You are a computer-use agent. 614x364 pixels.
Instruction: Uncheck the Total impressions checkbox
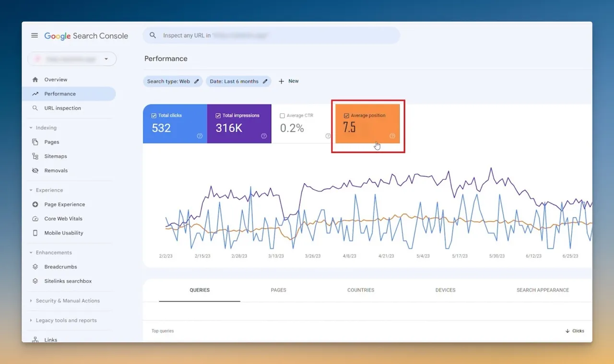click(x=218, y=116)
